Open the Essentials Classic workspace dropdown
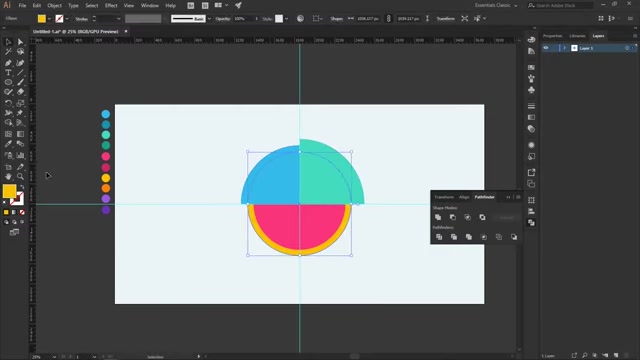This screenshot has width=640, height=360. [x=496, y=5]
